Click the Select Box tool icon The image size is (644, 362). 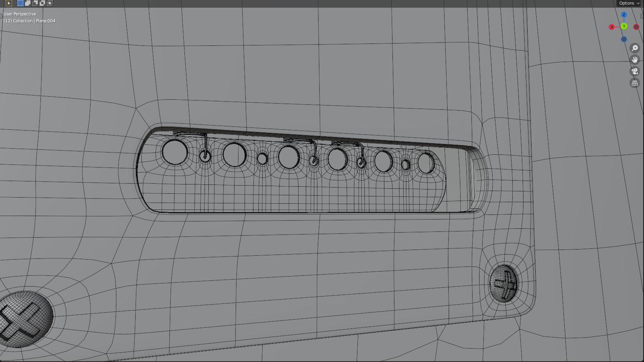9,3
